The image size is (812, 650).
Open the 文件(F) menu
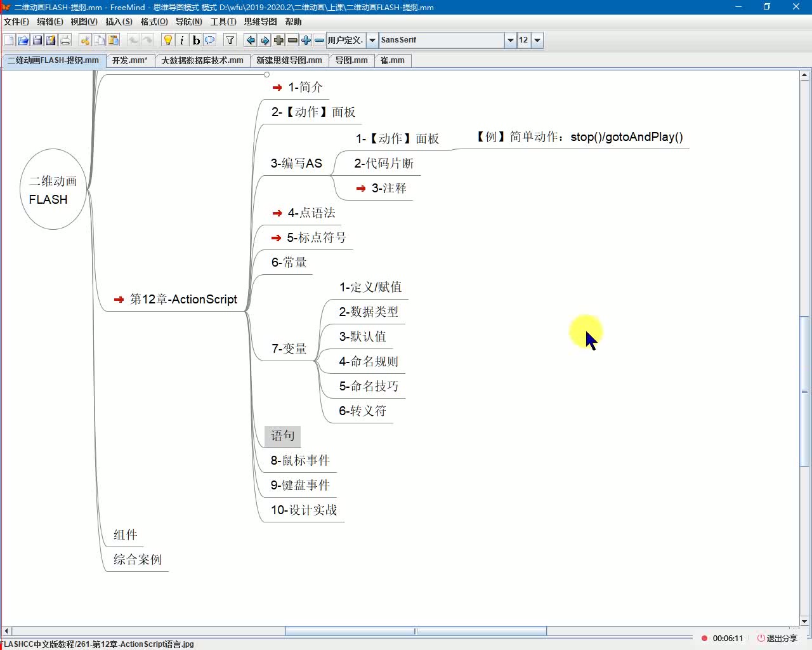pos(16,22)
